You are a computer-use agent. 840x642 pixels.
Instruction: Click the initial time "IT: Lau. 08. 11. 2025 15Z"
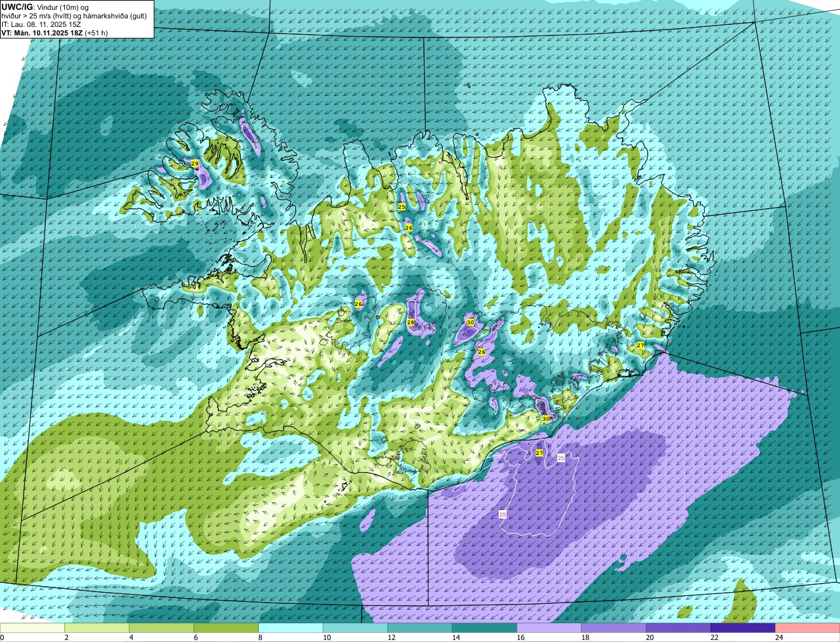pyautogui.click(x=41, y=24)
